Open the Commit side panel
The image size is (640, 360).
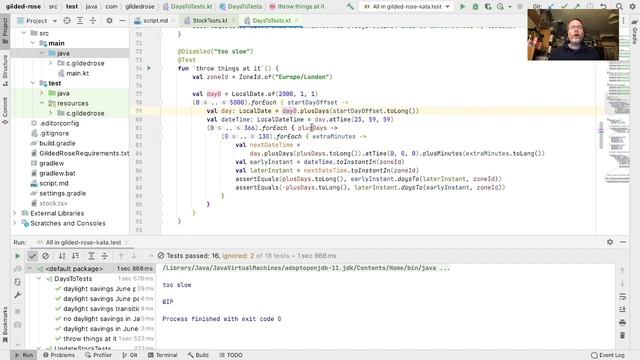[x=5, y=110]
